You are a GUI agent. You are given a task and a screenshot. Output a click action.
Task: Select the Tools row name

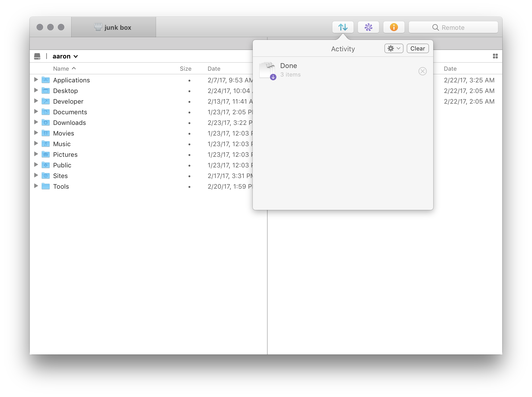(x=61, y=186)
